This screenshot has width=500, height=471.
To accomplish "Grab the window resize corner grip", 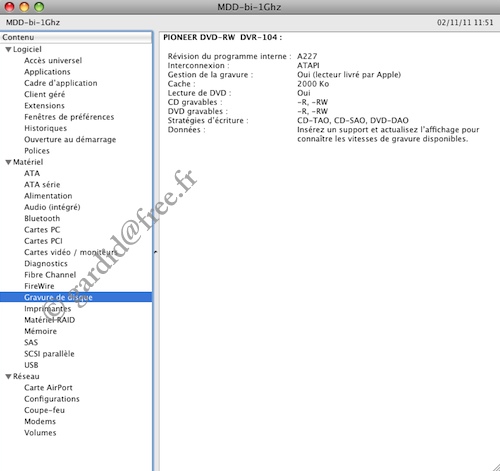I will point(495,467).
